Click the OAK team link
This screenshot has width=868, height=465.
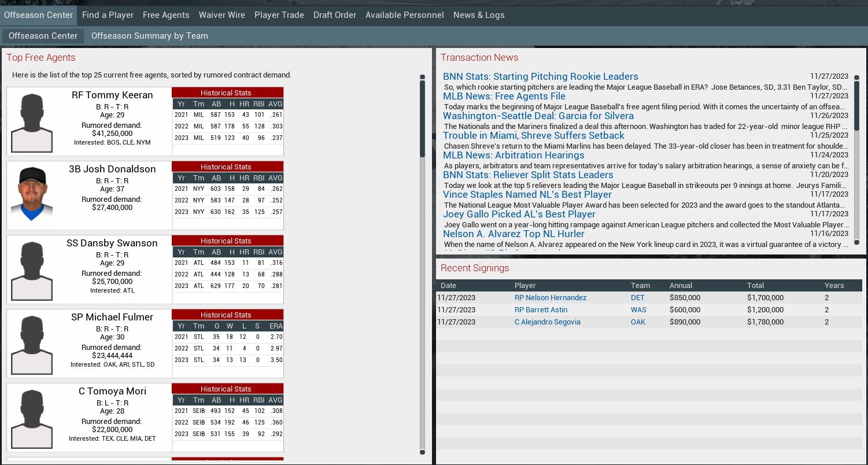coord(638,322)
